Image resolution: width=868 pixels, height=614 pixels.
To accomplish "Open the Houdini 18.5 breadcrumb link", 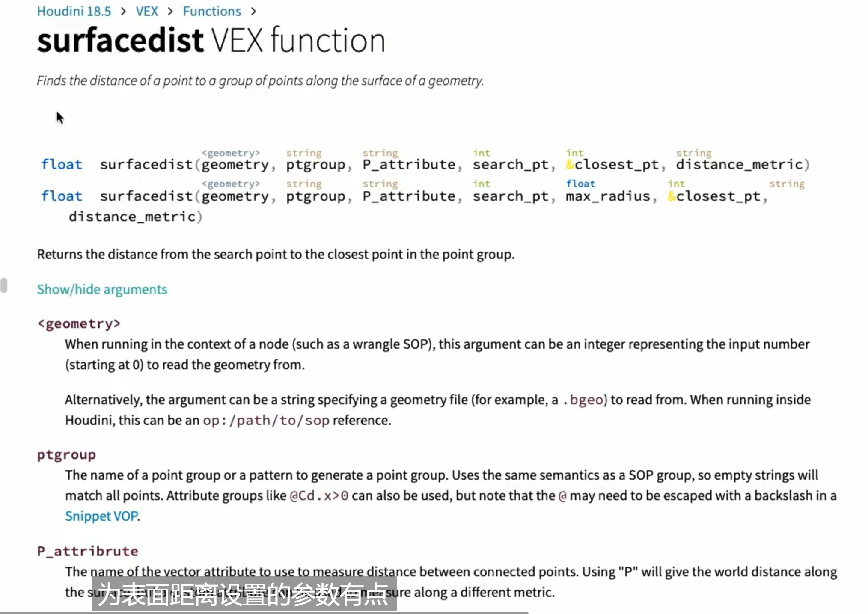I will pyautogui.click(x=74, y=11).
